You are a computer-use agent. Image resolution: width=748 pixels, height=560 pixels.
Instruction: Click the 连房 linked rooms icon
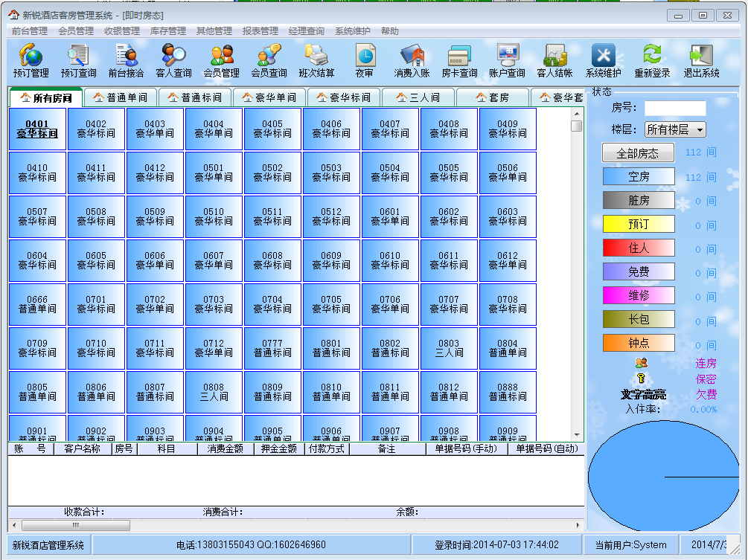click(642, 363)
